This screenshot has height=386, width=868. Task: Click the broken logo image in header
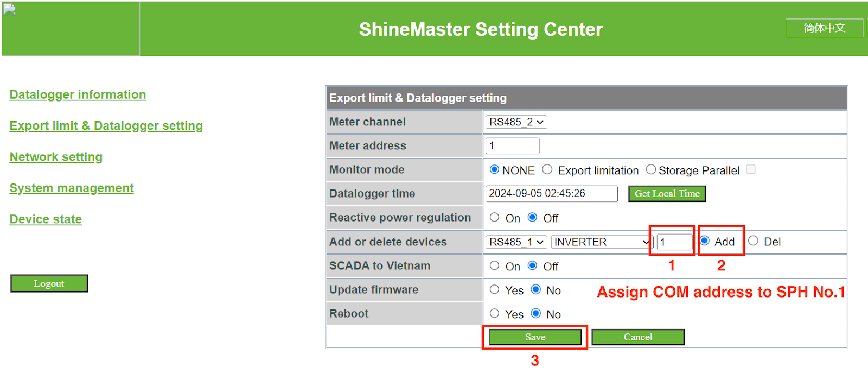pyautogui.click(x=10, y=10)
